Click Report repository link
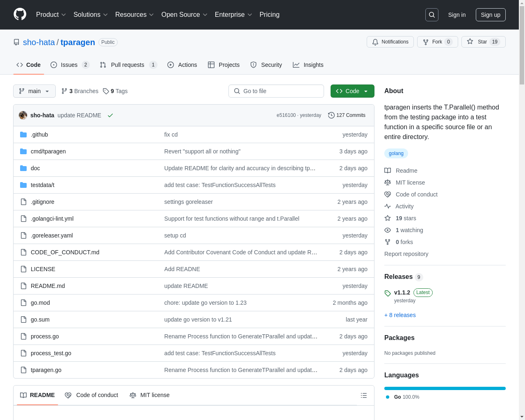Screen dimensions: 525x420 tap(406, 254)
